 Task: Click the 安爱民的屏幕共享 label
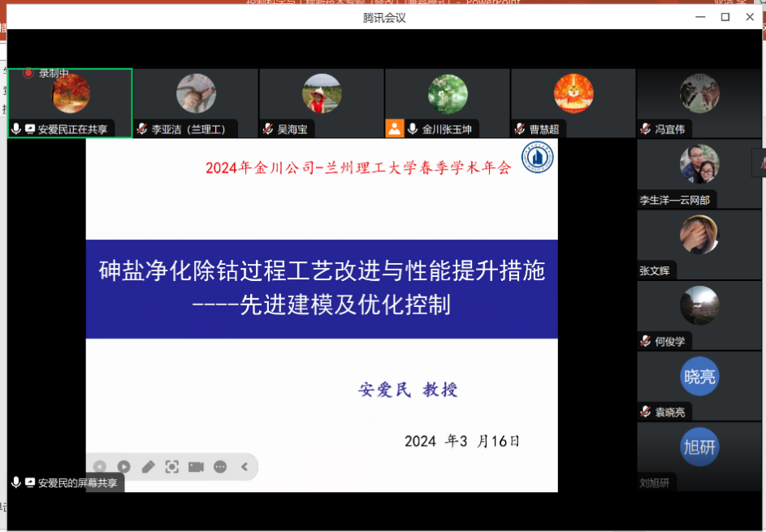click(x=78, y=482)
